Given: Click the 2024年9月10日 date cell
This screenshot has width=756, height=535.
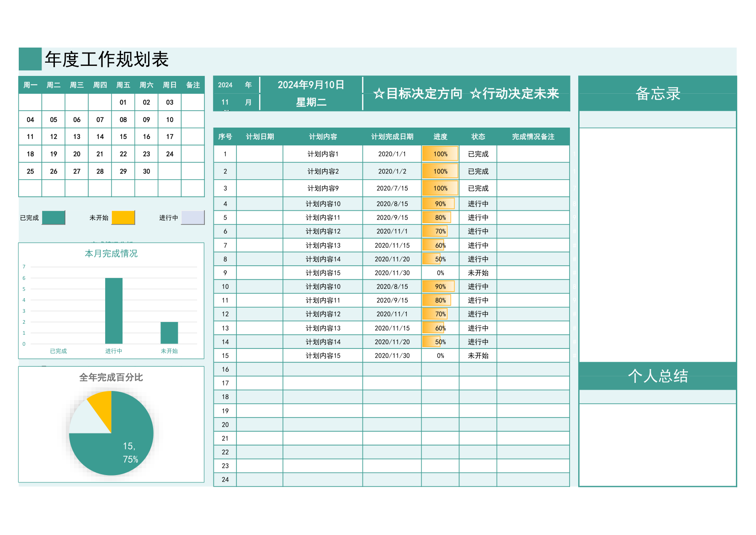Looking at the screenshot, I should (311, 85).
